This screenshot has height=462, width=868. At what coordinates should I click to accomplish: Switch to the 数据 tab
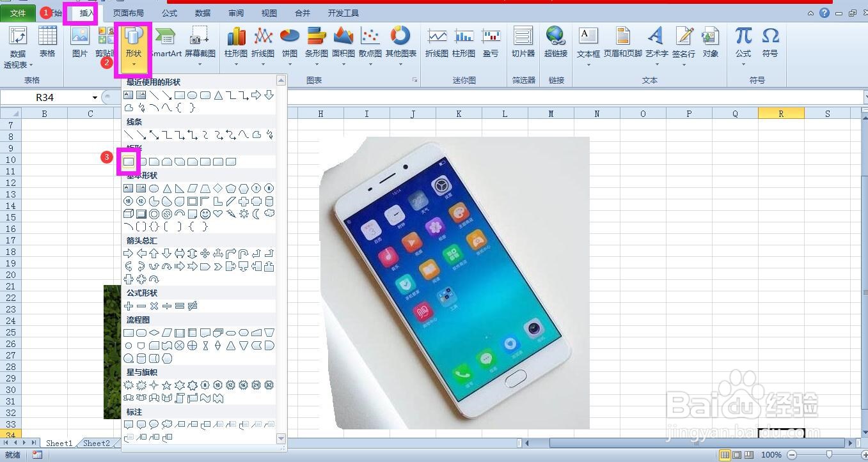click(x=203, y=13)
